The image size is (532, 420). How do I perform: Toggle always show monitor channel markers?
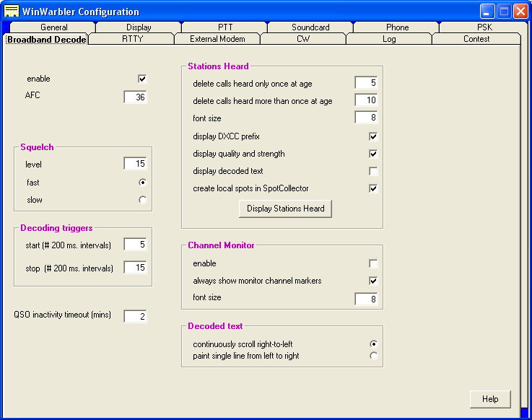tap(373, 281)
